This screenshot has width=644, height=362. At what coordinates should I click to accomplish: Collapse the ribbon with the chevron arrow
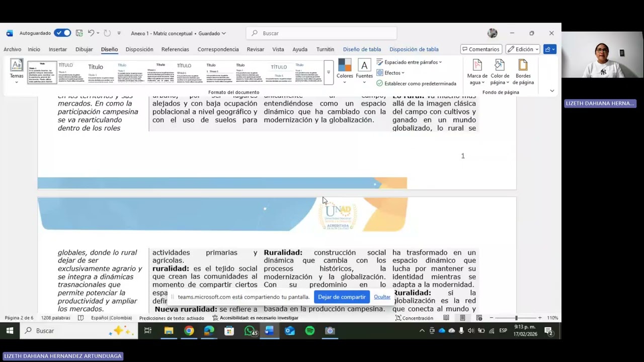[552, 91]
